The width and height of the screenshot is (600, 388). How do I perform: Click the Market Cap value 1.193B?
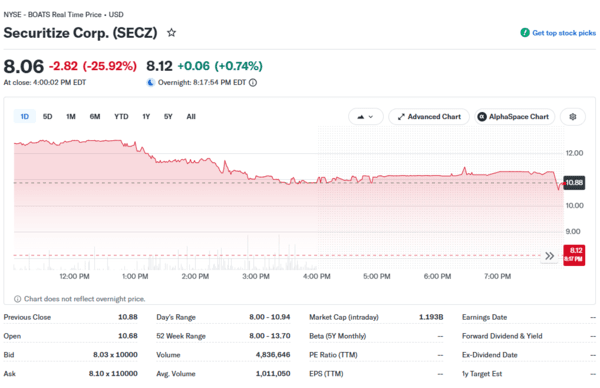[x=431, y=317]
